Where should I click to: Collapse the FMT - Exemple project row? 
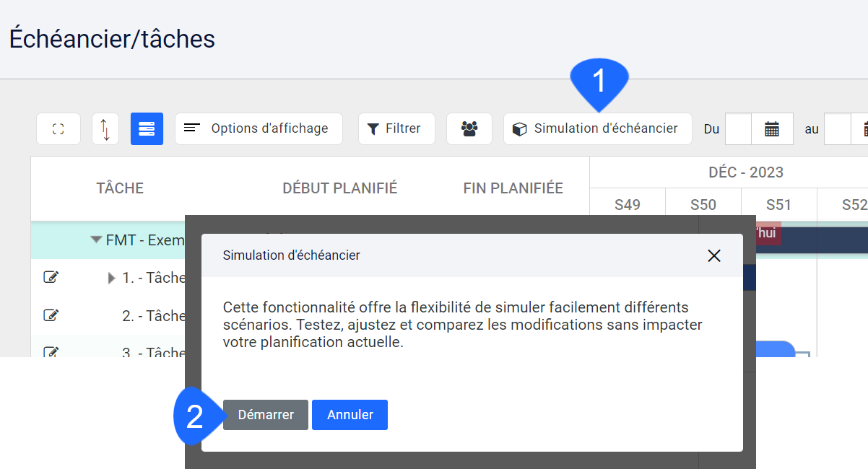coord(95,240)
